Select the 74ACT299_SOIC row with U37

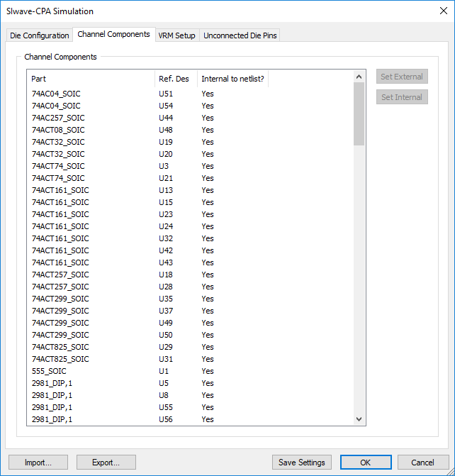point(190,311)
